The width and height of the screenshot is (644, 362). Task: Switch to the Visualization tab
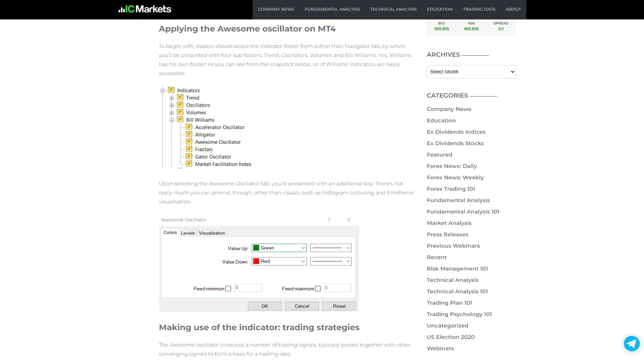(x=212, y=233)
